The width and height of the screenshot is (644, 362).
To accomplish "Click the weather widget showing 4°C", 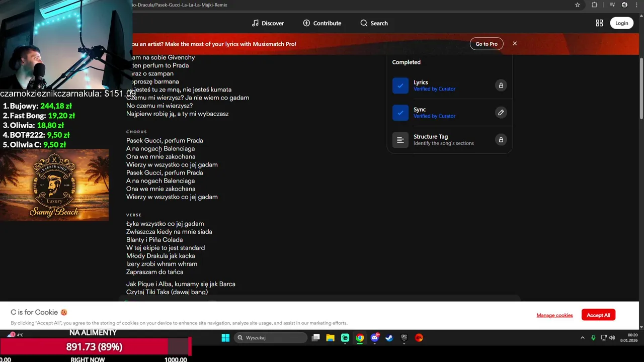I will 15,335.
